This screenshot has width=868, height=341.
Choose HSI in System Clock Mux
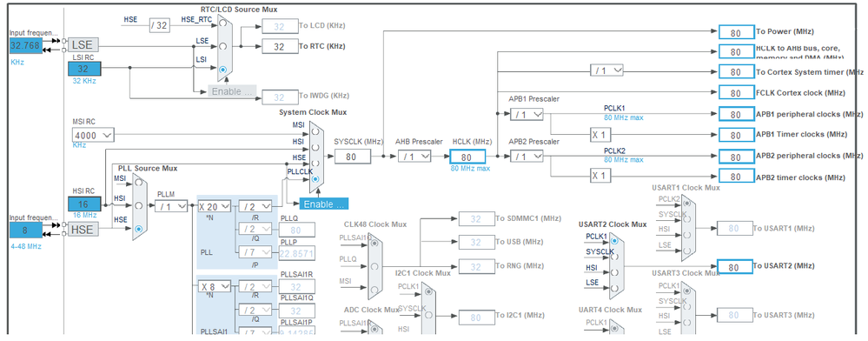pyautogui.click(x=315, y=148)
